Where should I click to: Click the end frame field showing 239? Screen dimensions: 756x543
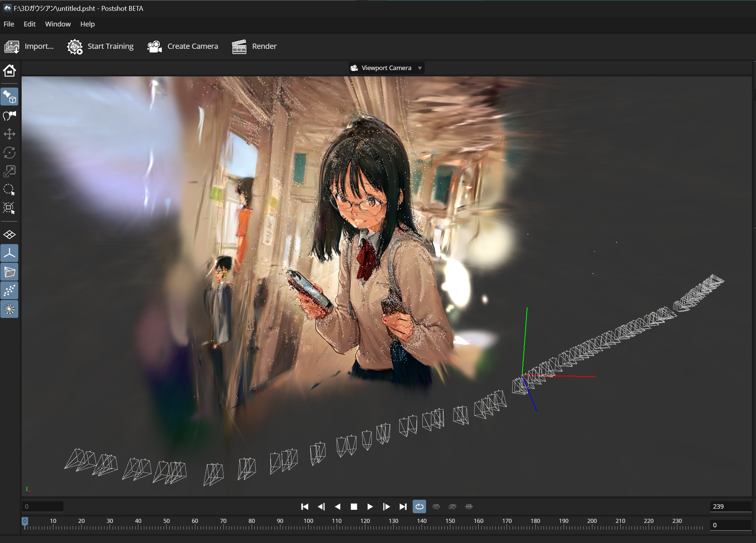click(x=731, y=507)
